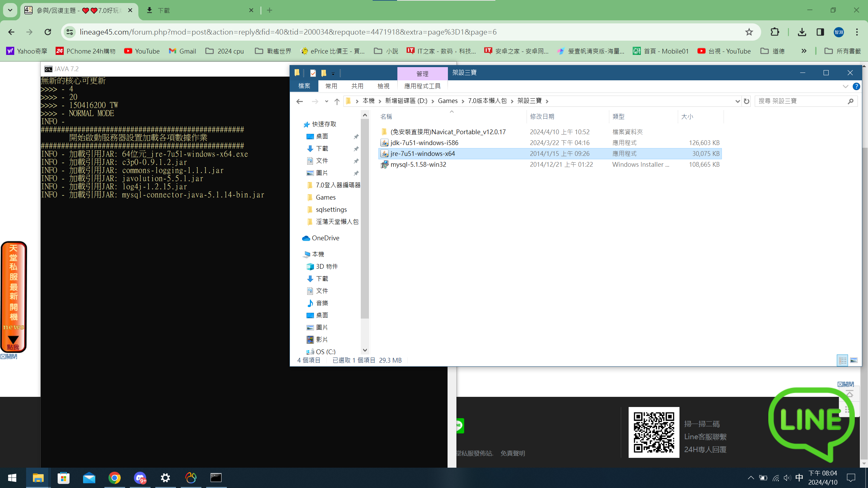Open Explorer help icon
Viewport: 868px width, 488px height.
tap(856, 86)
